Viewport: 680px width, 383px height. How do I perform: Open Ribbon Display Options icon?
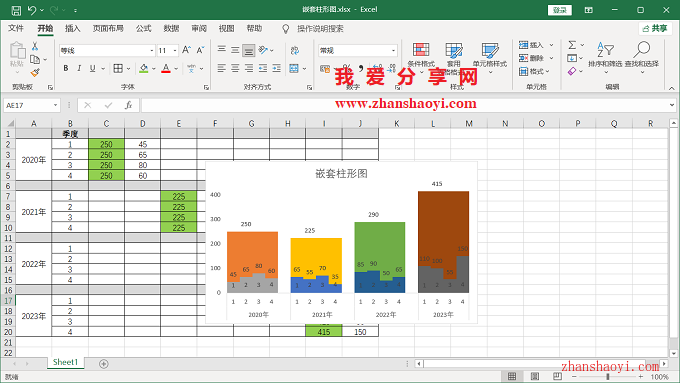pos(588,10)
